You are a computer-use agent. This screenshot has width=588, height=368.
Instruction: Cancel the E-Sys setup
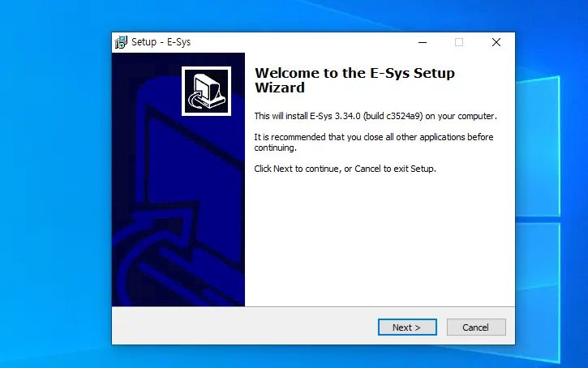click(x=476, y=327)
